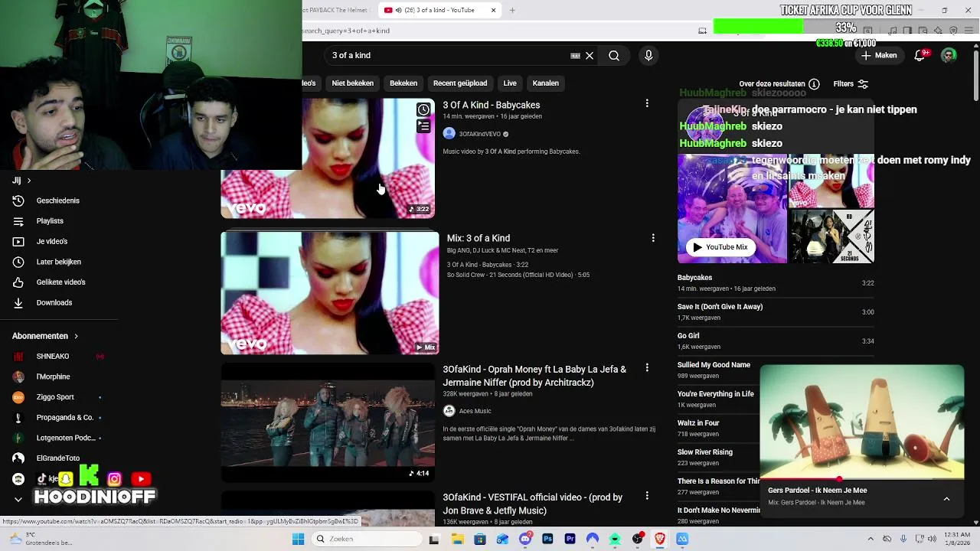
Task: Open options for 'Mix: 3 of a Kind' result
Action: point(653,238)
